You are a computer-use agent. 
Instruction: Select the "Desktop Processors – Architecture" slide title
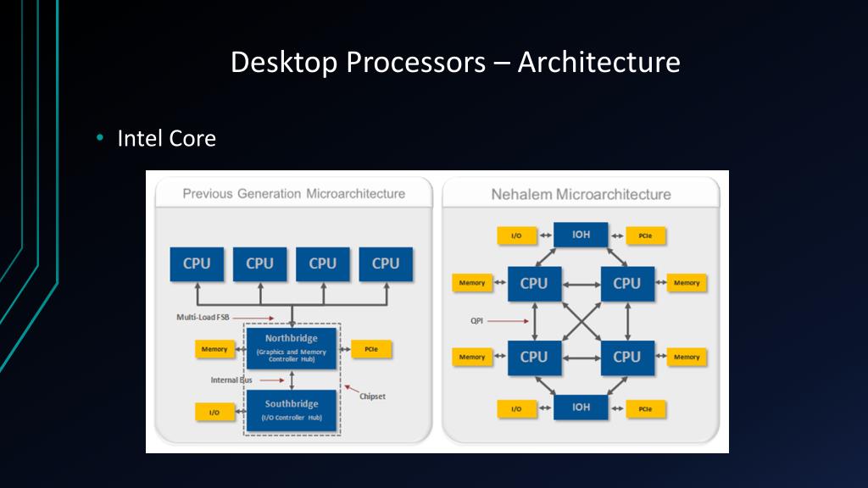pos(455,62)
